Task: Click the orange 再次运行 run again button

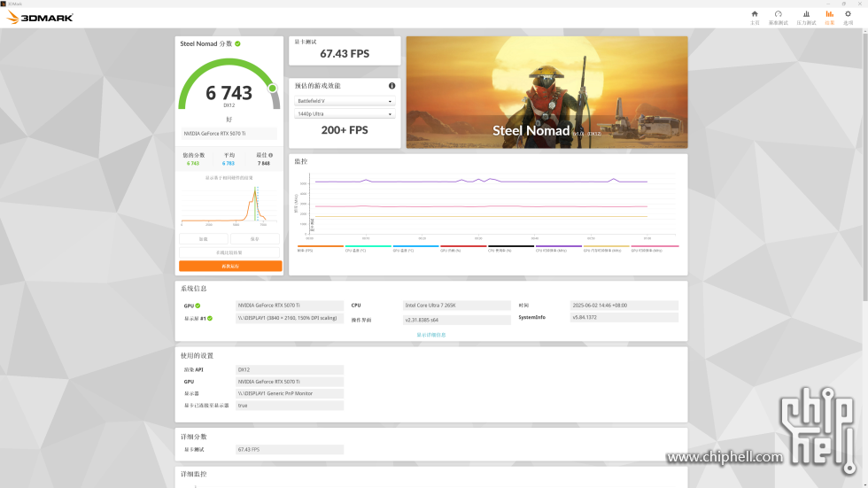Action: [x=230, y=266]
